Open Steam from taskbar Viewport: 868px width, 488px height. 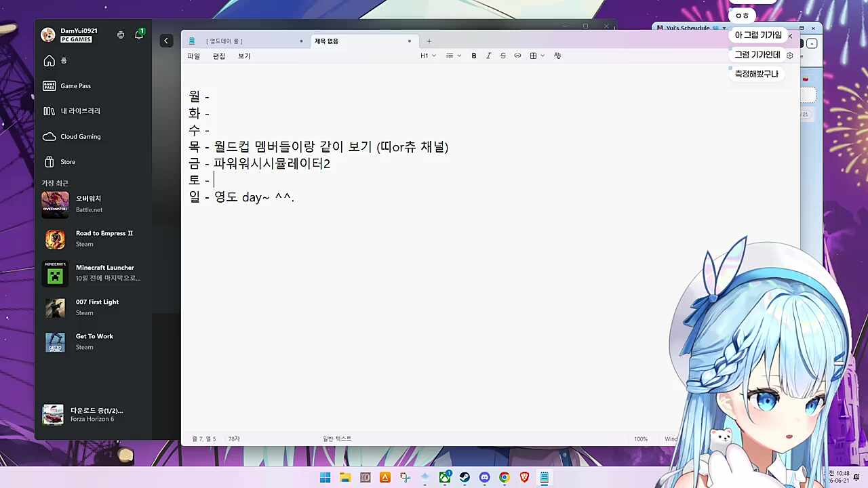[x=465, y=478]
